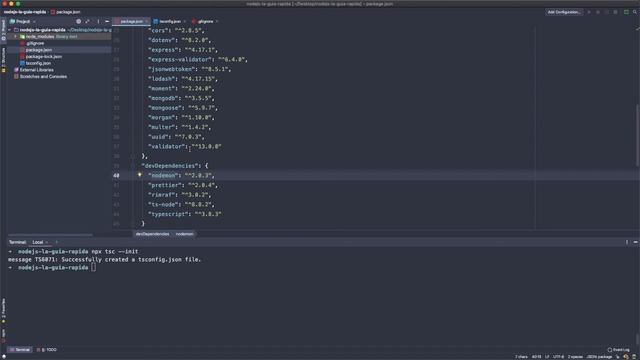Switch to package.json editor tab
This screenshot has height=360, width=640.
click(131, 21)
